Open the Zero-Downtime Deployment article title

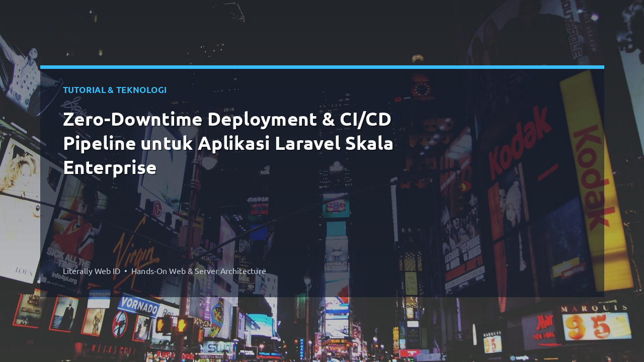pos(228,144)
